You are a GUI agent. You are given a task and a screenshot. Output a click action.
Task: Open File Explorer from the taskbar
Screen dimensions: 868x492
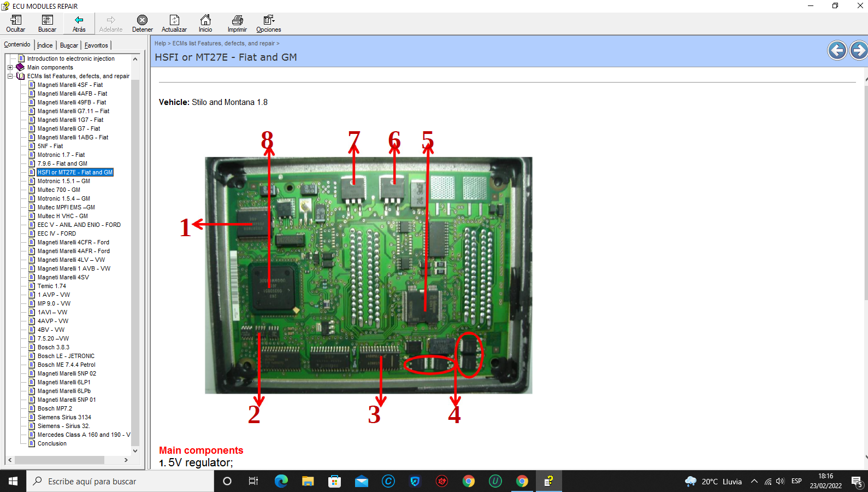(x=308, y=481)
